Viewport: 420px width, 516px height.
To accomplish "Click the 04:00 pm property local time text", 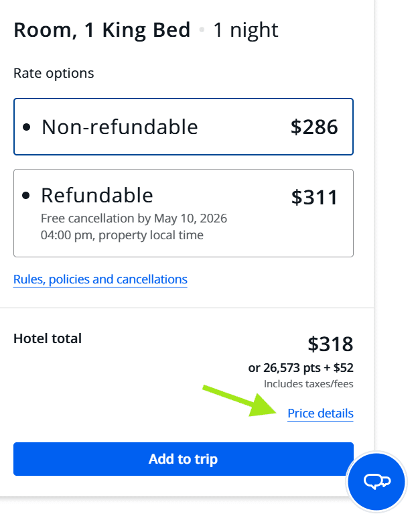I will (122, 235).
